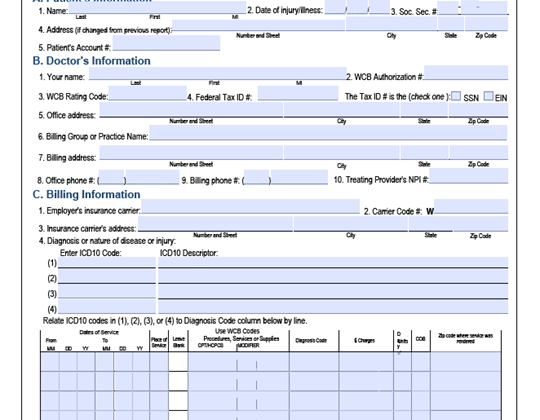Click ICD10 Code field for line (1)
Viewport: 540px width, 420px height.
click(107, 262)
